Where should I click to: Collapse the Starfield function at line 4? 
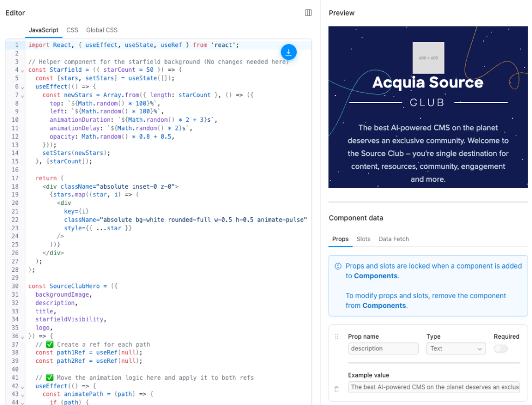click(23, 71)
